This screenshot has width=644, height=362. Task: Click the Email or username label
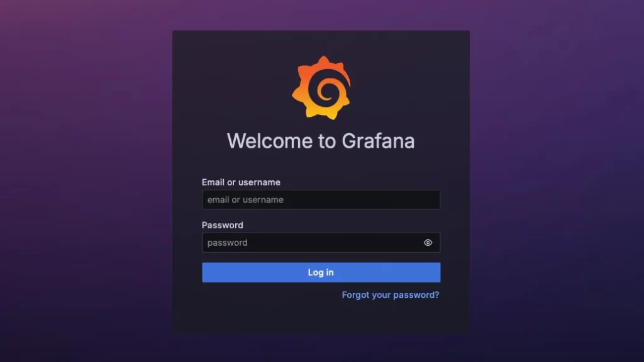pos(241,182)
